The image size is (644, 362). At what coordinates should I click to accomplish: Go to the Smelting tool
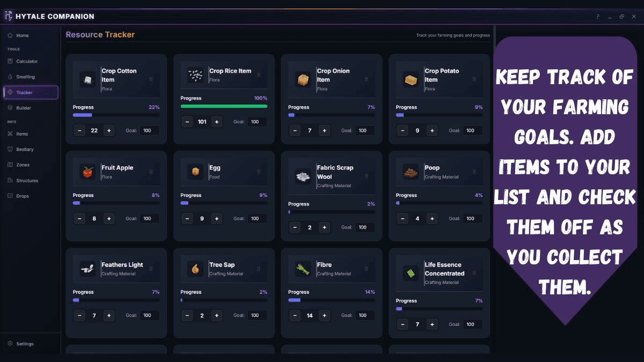click(x=31, y=77)
